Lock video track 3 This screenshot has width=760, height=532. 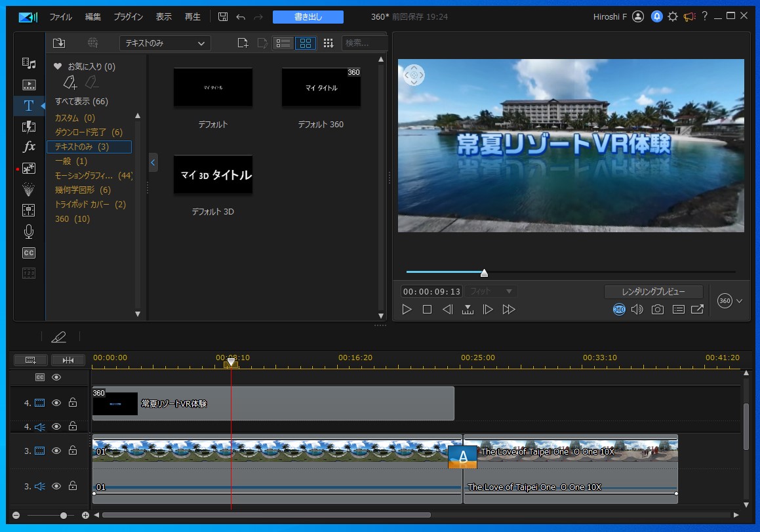point(73,451)
